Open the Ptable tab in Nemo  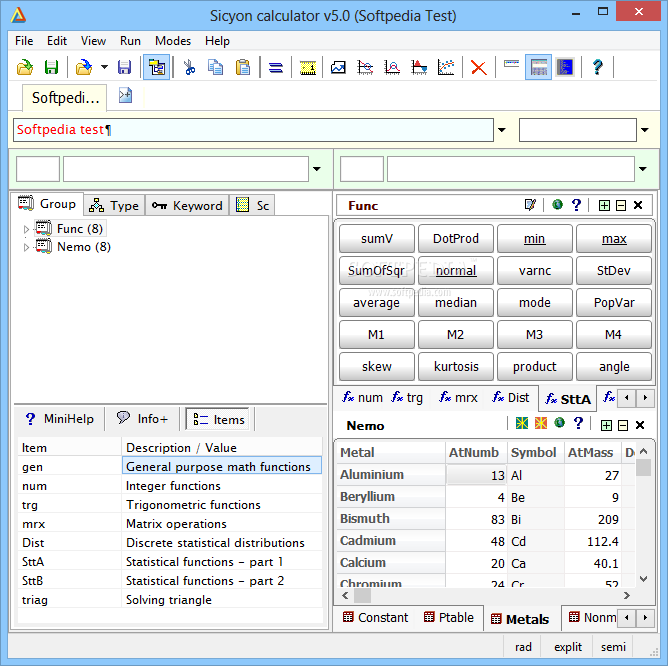coord(449,617)
